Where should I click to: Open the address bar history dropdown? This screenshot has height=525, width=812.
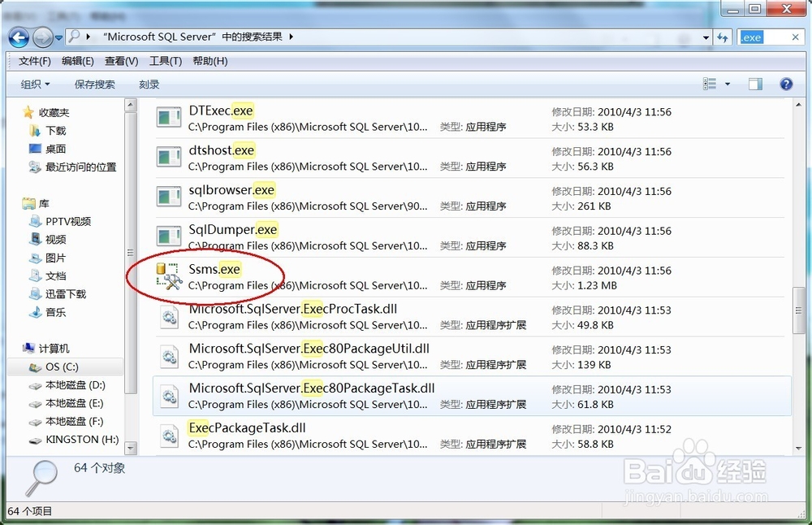point(706,37)
